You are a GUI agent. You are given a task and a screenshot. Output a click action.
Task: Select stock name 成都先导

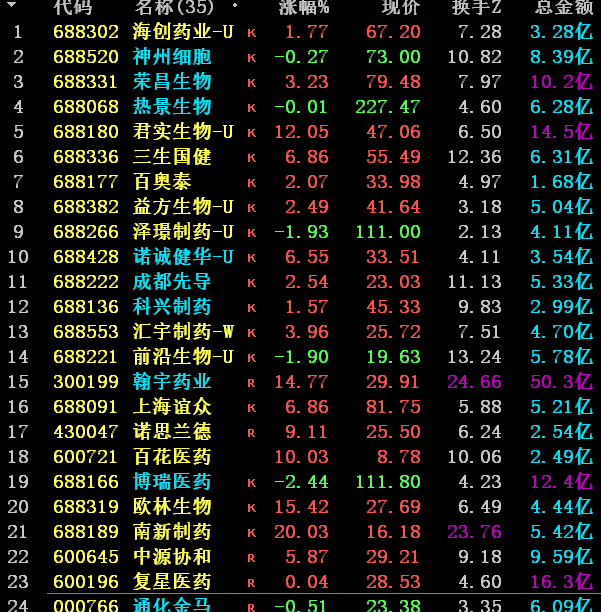pyautogui.click(x=172, y=281)
